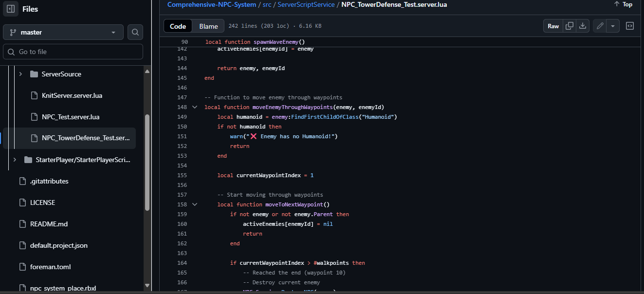Download the raw file icon

click(583, 26)
